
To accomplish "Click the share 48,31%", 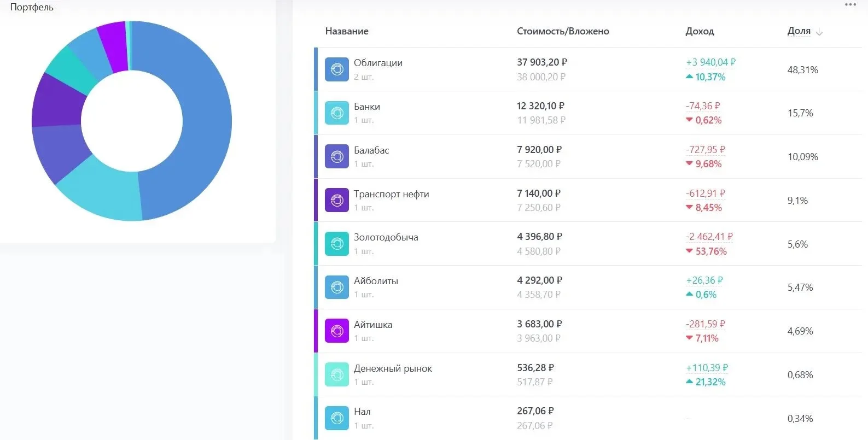I will pos(802,70).
